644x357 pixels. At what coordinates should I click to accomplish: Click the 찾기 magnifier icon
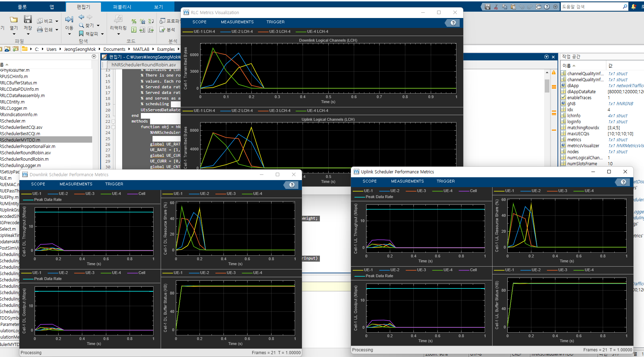point(82,25)
